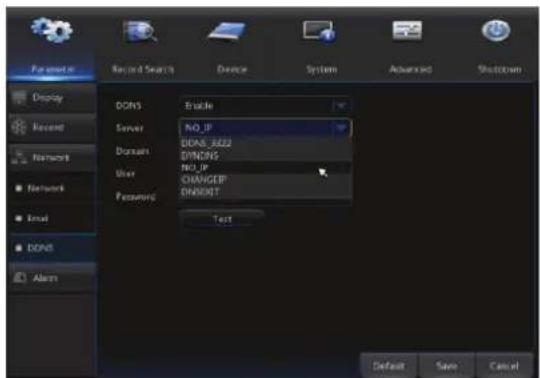Click the Domain field label
This screenshot has height=378, width=540.
point(132,151)
